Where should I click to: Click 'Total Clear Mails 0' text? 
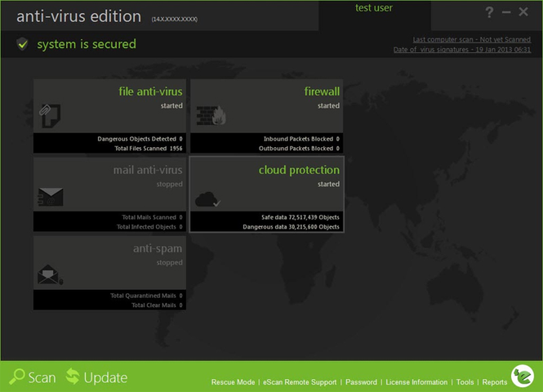tap(157, 305)
